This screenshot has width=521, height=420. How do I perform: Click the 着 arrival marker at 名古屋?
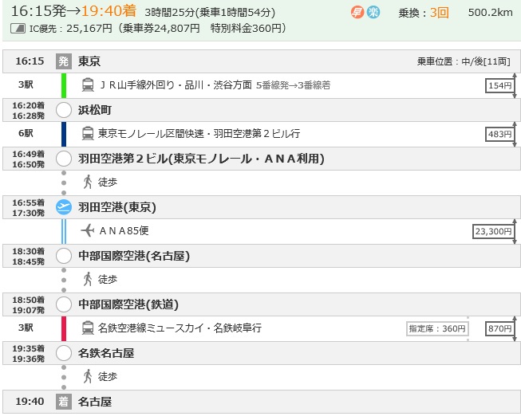(64, 402)
